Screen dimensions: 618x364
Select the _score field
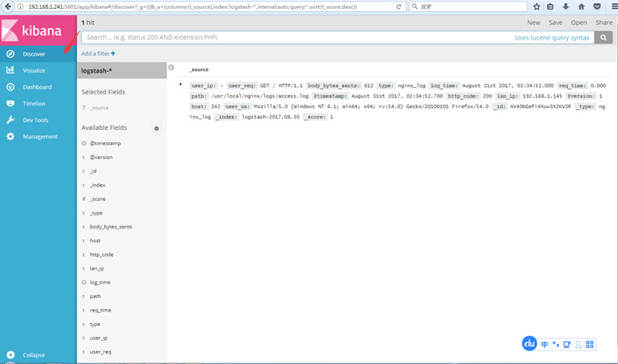pyautogui.click(x=98, y=199)
